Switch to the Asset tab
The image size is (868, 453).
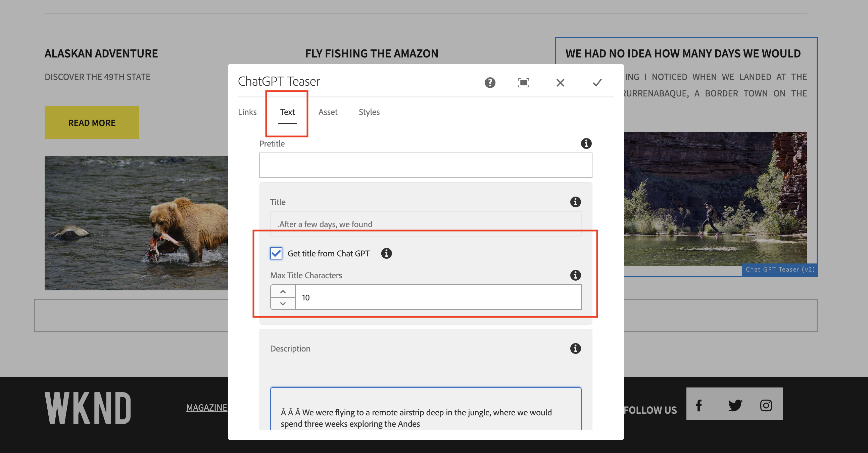click(x=328, y=112)
